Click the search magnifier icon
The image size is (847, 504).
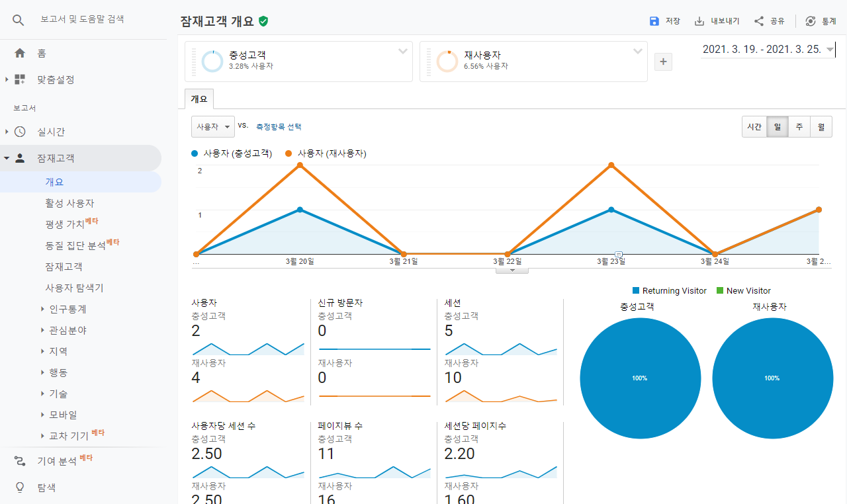18,20
